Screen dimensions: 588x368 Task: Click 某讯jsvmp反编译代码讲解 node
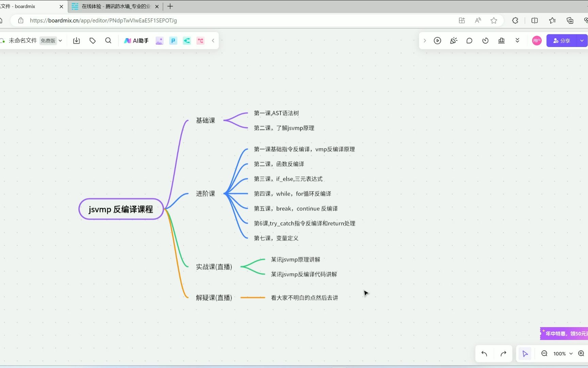(x=304, y=274)
